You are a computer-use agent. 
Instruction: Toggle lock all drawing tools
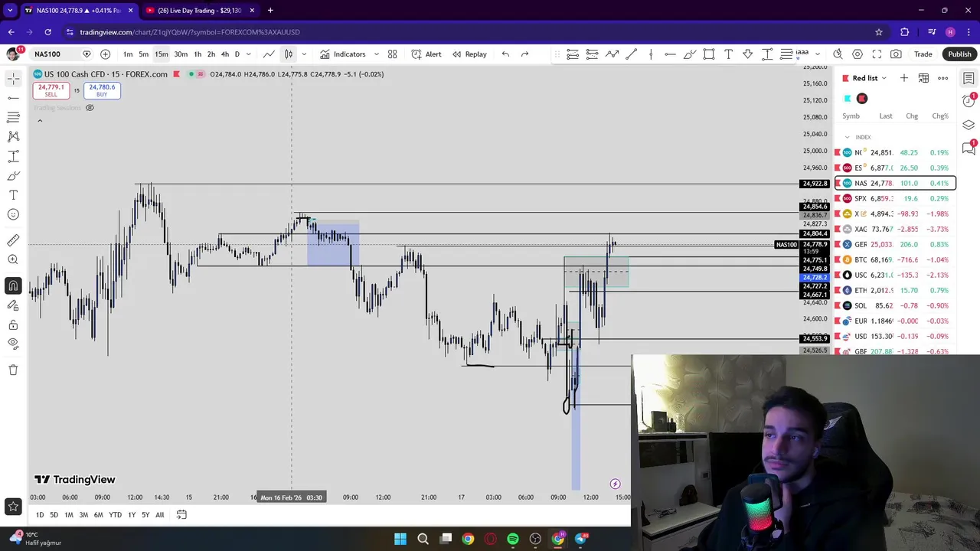(13, 324)
